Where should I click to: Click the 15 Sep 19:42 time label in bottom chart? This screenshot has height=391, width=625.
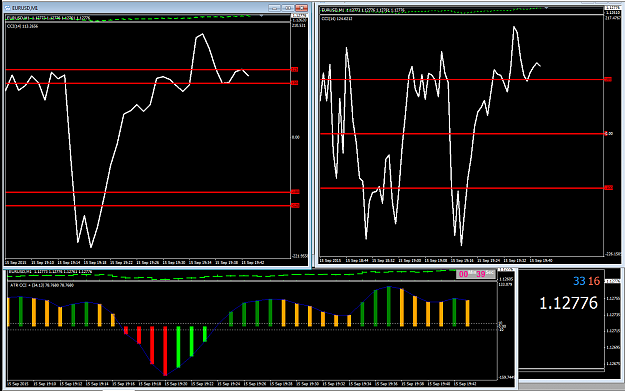(466, 384)
